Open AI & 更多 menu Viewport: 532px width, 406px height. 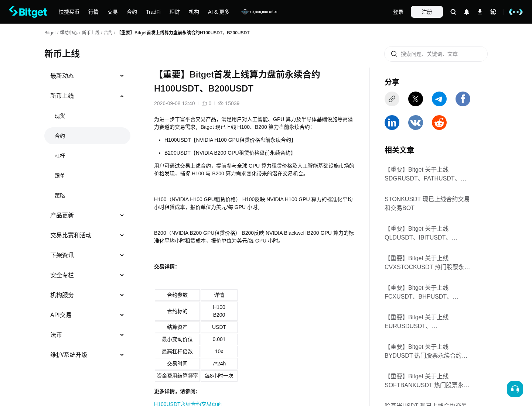tap(219, 12)
